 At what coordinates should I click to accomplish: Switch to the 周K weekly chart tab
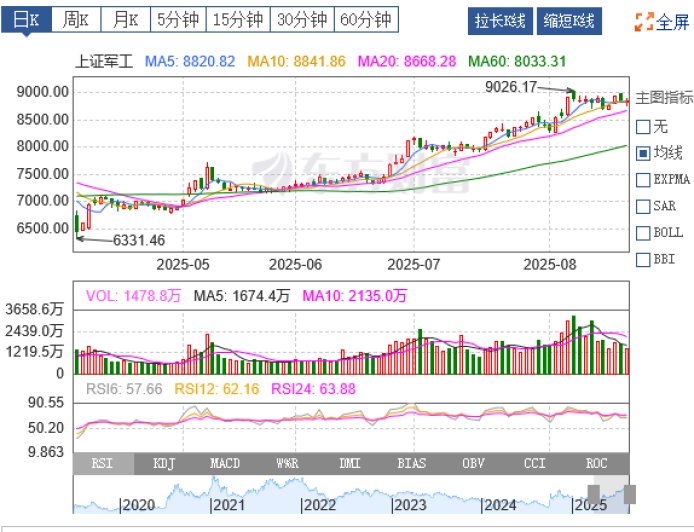click(75, 19)
